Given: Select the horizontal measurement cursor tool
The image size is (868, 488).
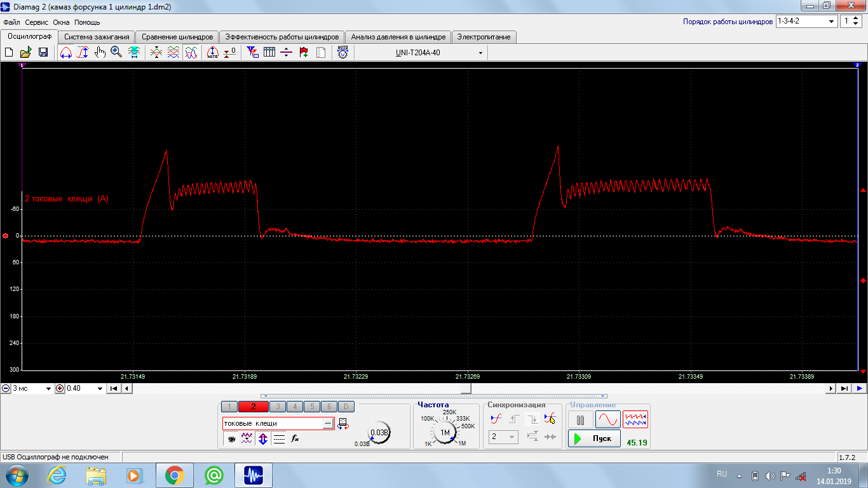Looking at the screenshot, I should click(x=65, y=53).
